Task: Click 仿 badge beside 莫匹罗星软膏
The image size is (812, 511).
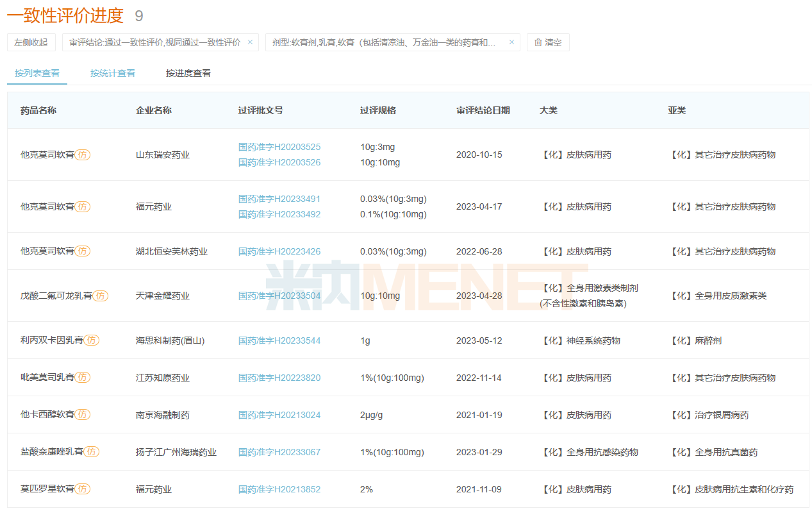Action: (82, 489)
